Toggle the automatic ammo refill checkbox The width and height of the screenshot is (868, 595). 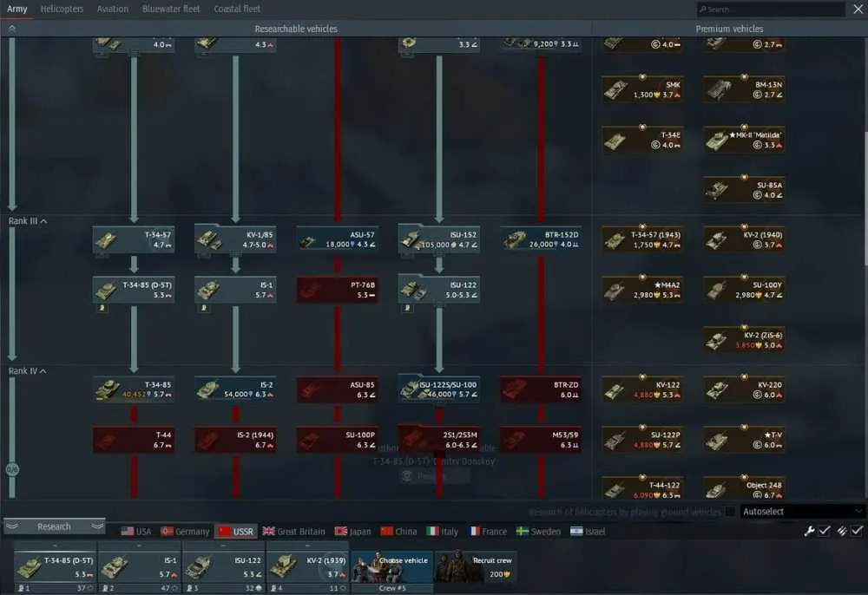tap(857, 531)
